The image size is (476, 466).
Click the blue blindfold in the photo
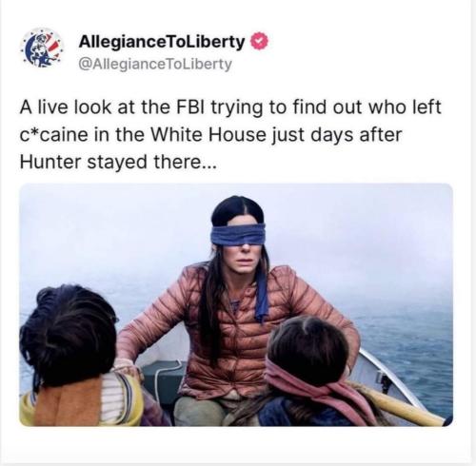click(239, 235)
